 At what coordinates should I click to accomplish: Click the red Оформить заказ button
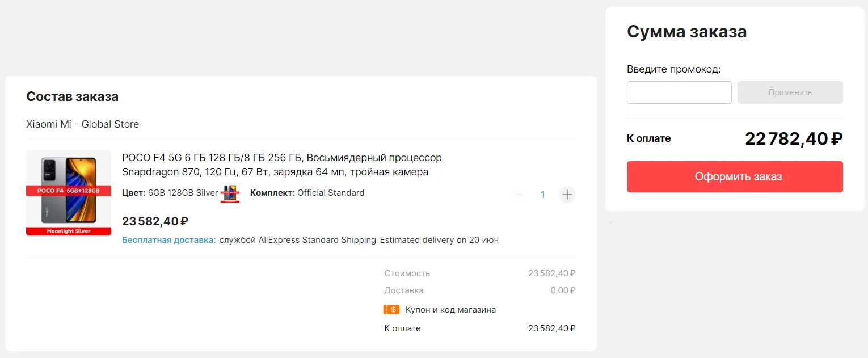pos(734,176)
